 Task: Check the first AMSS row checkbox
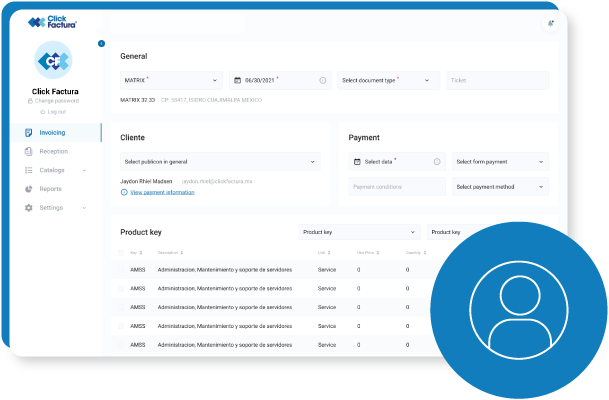pyautogui.click(x=121, y=270)
